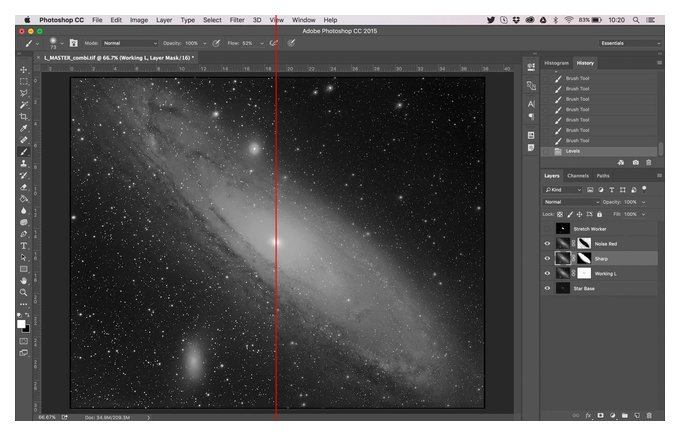Toggle Quick Mask mode icon
Screen dimensions: 680x436
23,341
